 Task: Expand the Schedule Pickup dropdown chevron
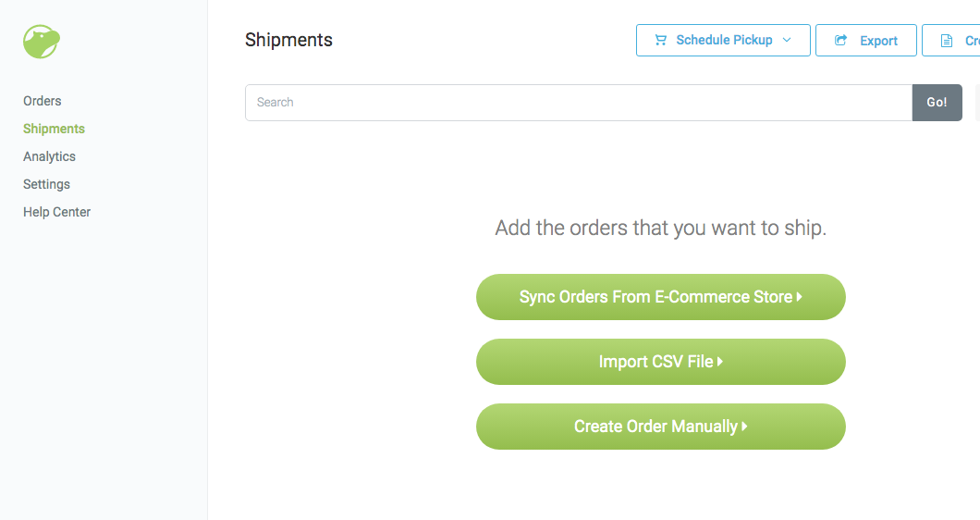[x=787, y=40]
